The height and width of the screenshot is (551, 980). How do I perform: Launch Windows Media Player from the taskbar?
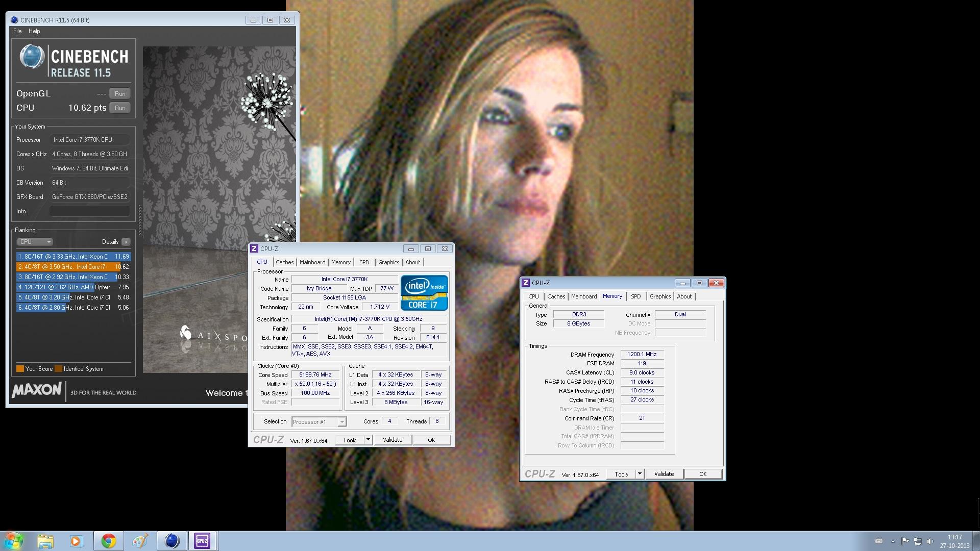pyautogui.click(x=76, y=541)
